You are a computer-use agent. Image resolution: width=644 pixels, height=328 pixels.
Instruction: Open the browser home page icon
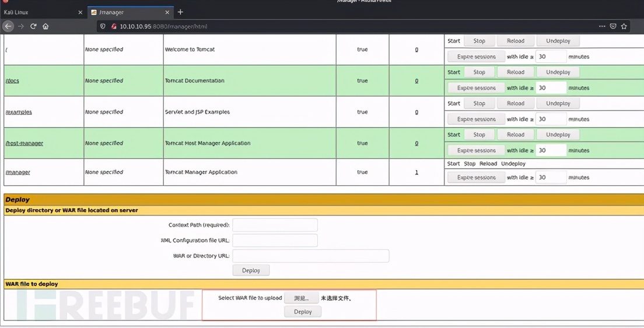45,26
